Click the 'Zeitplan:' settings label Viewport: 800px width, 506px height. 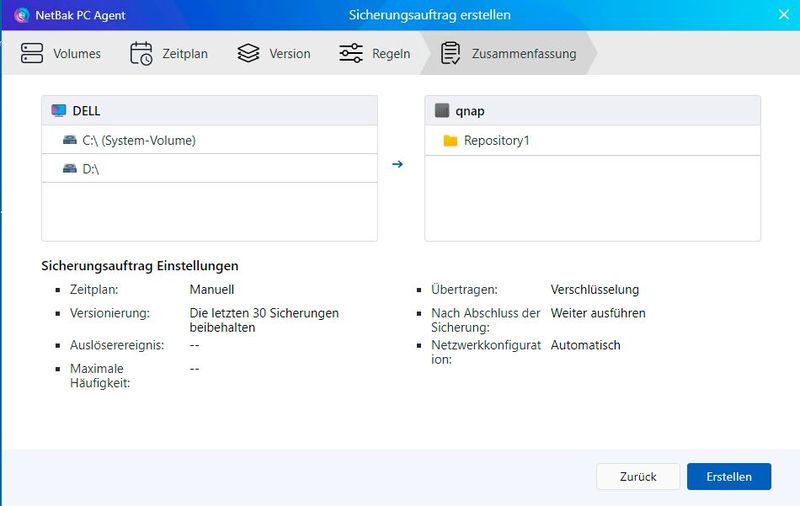point(94,289)
